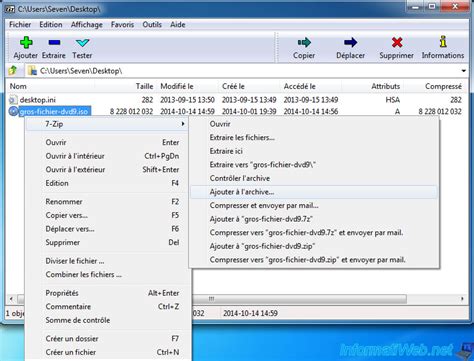Choose Créer un dossier

(107, 339)
